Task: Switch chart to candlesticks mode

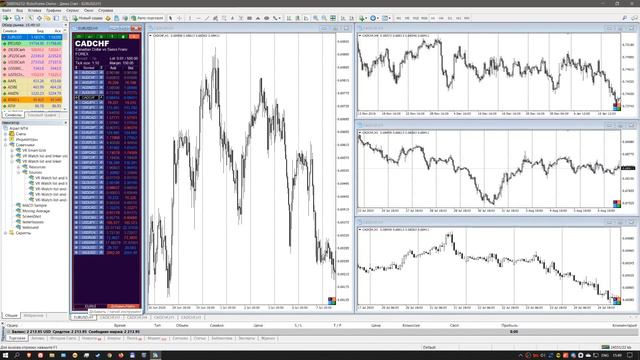Action: [x=298, y=18]
